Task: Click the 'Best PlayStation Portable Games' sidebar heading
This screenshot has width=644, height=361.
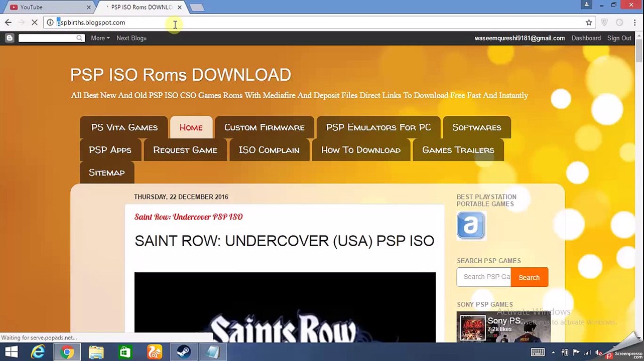Action: 486,200
